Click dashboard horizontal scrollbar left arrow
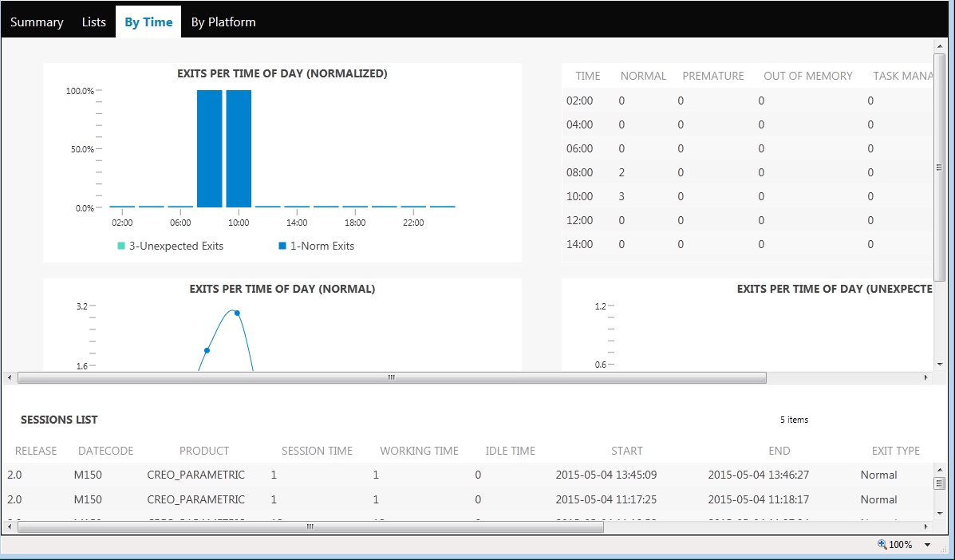 [x=10, y=377]
